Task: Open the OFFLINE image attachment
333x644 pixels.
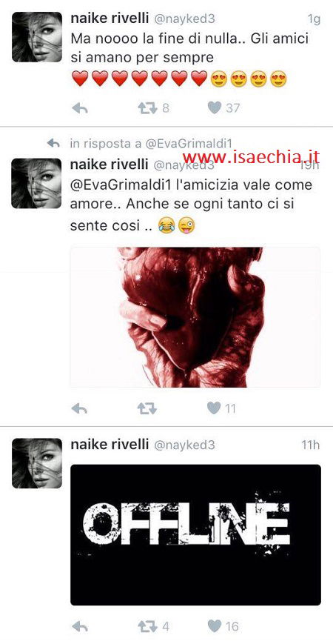Action: (x=195, y=535)
